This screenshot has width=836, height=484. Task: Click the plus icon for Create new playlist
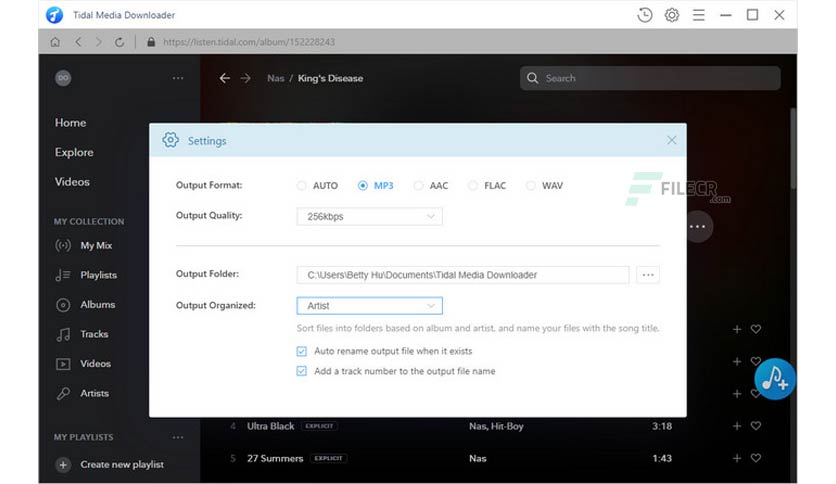point(63,464)
